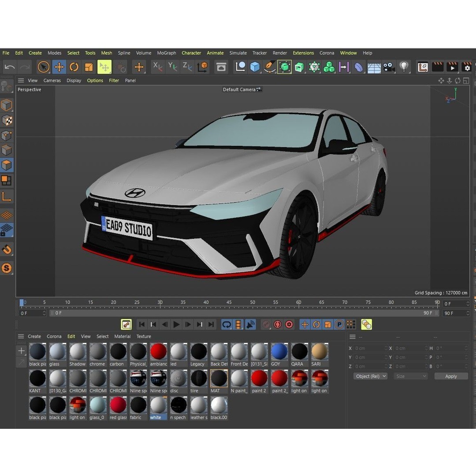The height and width of the screenshot is (476, 476).
Task: Click the orange S icon in sidebar
Action: [x=7, y=268]
